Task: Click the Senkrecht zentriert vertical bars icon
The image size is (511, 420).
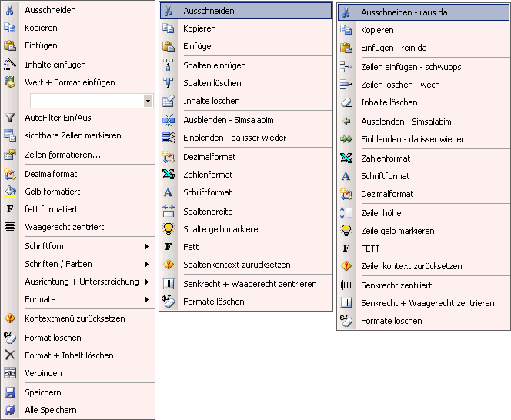Action: click(x=346, y=285)
